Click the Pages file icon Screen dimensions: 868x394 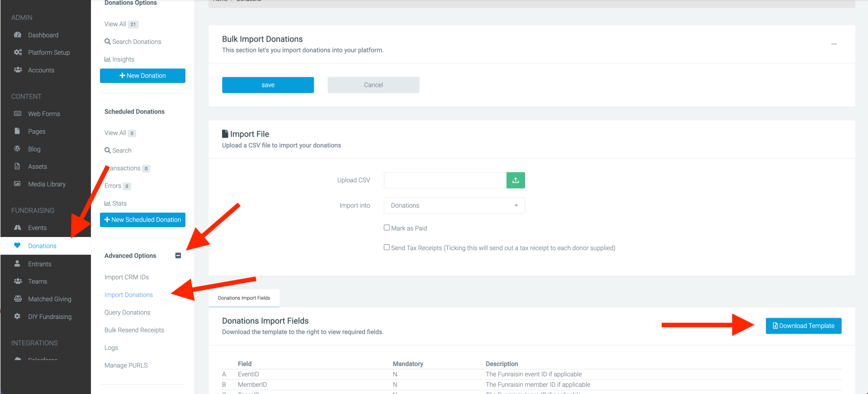(x=17, y=131)
